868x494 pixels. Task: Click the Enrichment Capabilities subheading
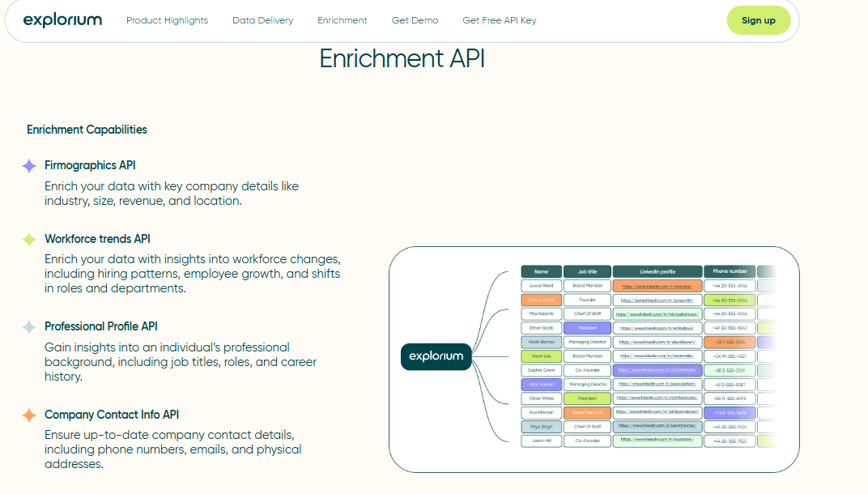tap(87, 130)
